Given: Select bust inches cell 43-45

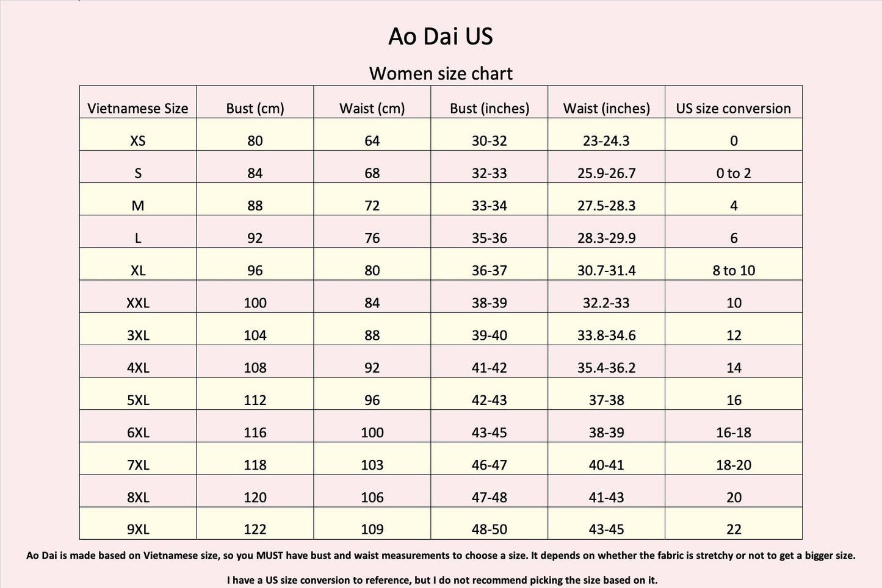Looking at the screenshot, I should coord(490,432).
